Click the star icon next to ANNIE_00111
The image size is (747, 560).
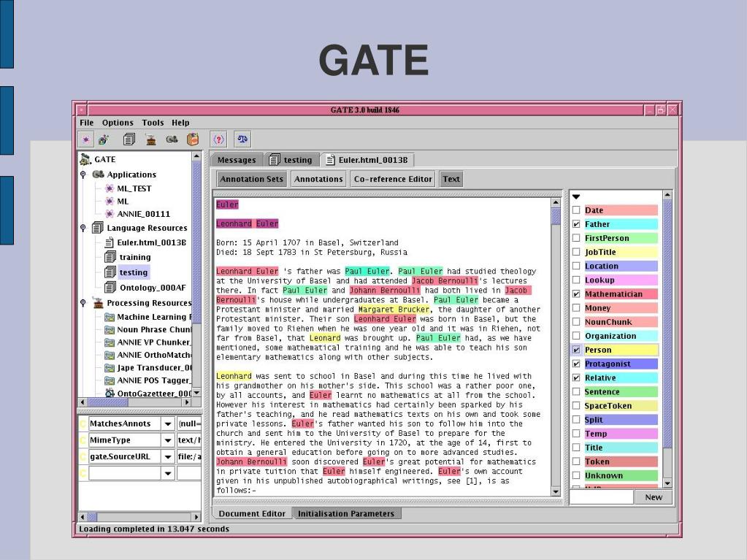(110, 214)
